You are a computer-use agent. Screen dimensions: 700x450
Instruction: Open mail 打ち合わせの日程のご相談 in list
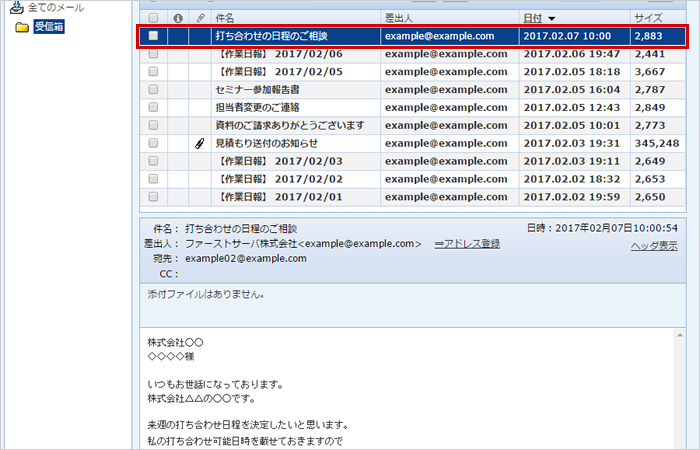pyautogui.click(x=271, y=36)
